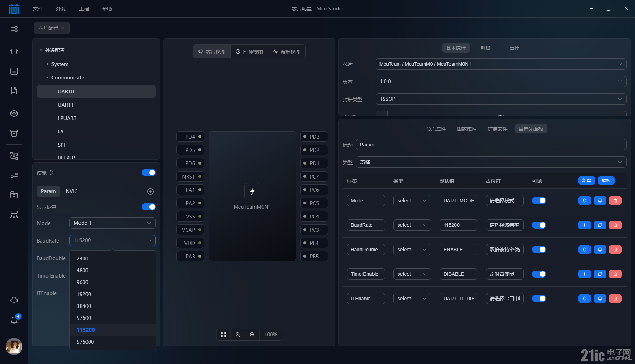The image size is (635, 364).
Task: Open the 外观 menu
Action: pos(61,9)
